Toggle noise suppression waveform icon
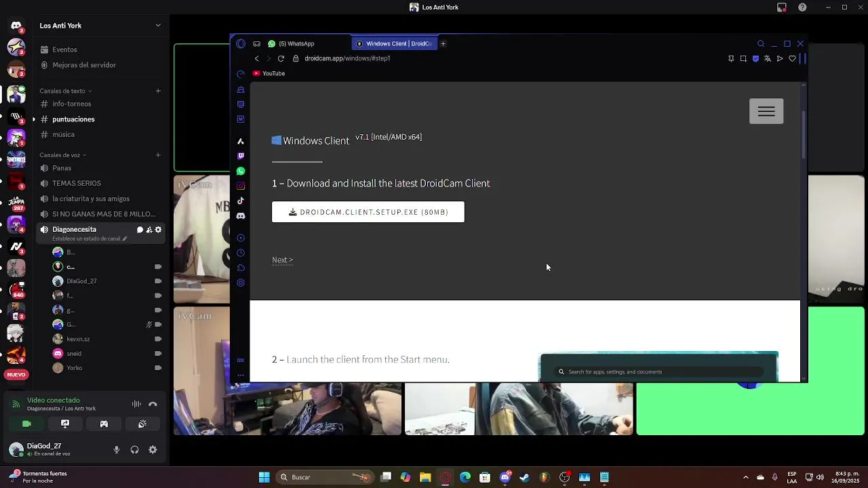868x488 pixels. [x=136, y=404]
